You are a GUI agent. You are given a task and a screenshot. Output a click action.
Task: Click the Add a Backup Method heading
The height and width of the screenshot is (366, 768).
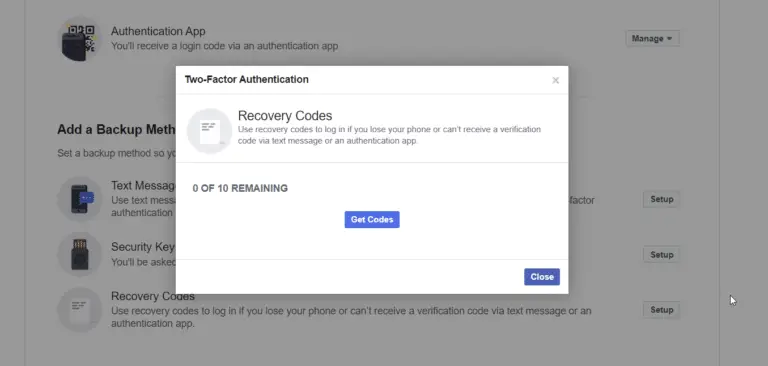tap(116, 129)
